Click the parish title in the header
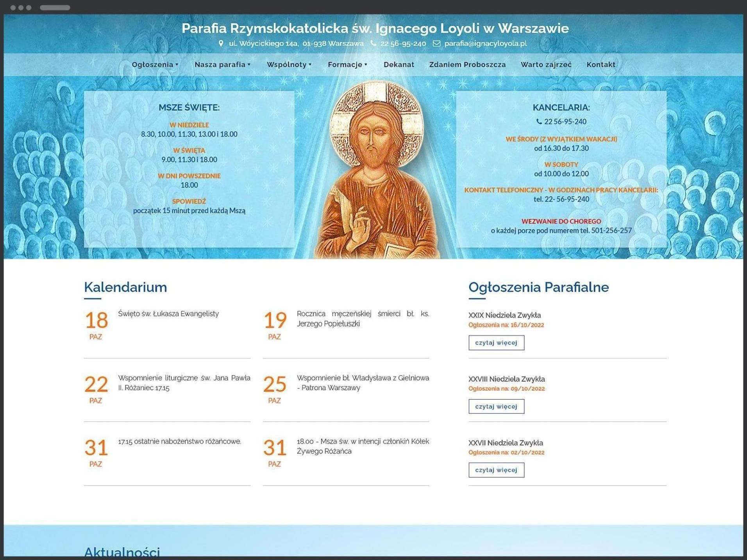This screenshot has width=747, height=560. pos(375,28)
